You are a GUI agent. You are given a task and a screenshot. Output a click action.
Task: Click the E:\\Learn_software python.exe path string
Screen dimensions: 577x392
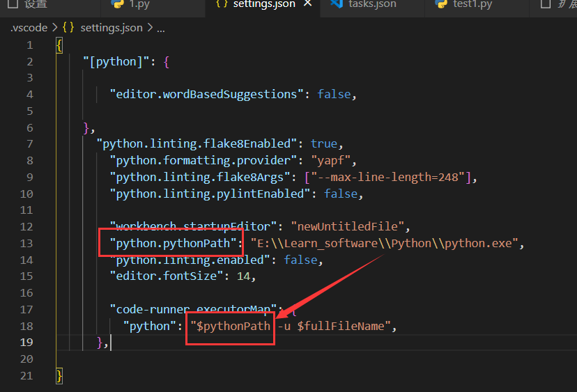(x=385, y=244)
